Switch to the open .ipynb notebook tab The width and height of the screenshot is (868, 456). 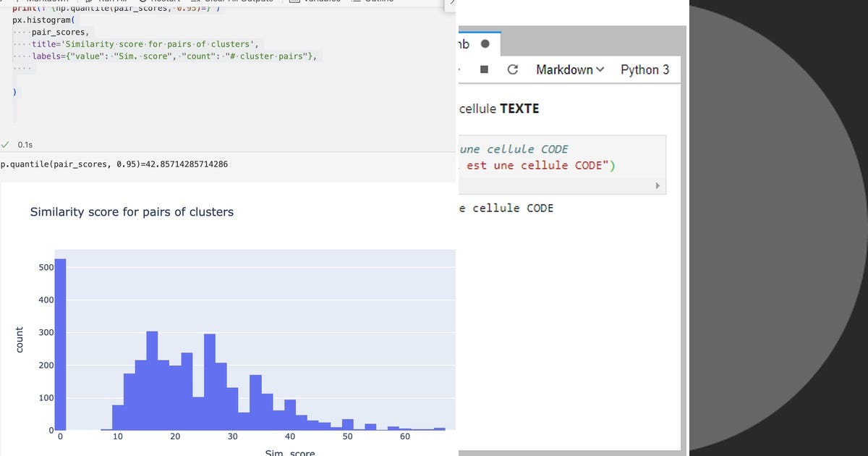[467, 43]
